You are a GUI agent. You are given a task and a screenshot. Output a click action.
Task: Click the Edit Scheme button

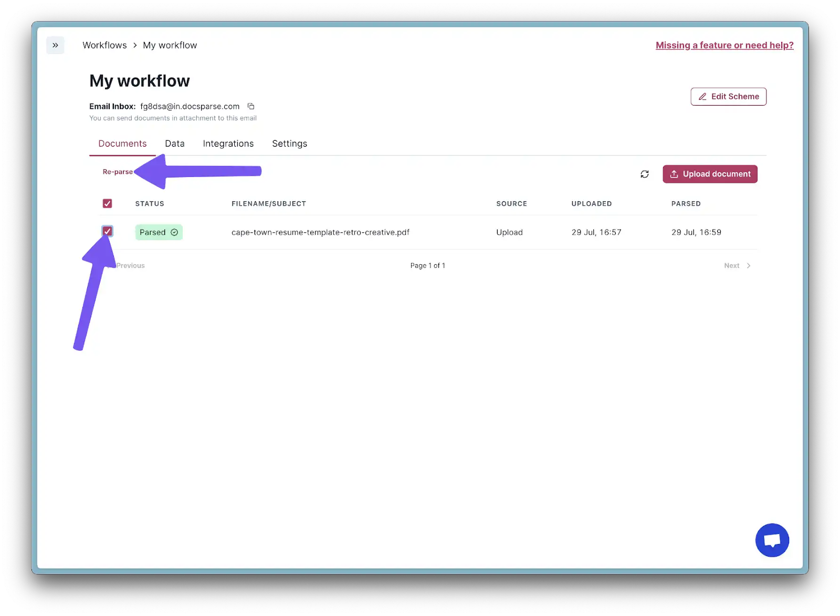coord(728,97)
